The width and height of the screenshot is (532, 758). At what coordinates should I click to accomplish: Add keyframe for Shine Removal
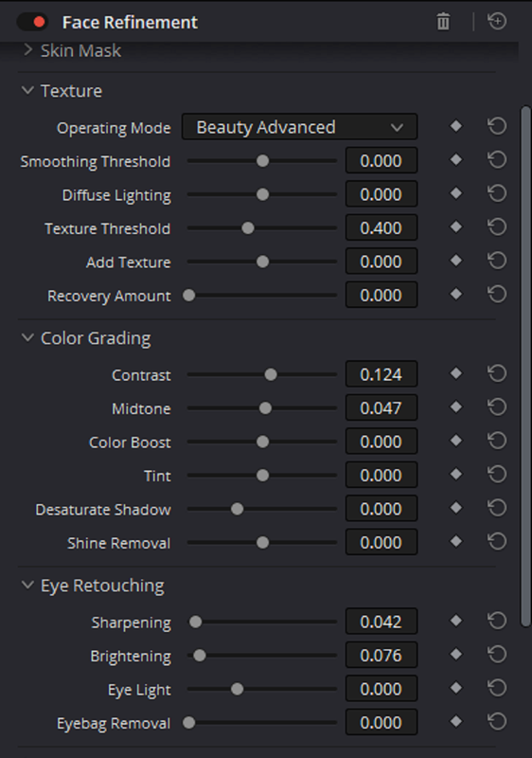tap(455, 542)
